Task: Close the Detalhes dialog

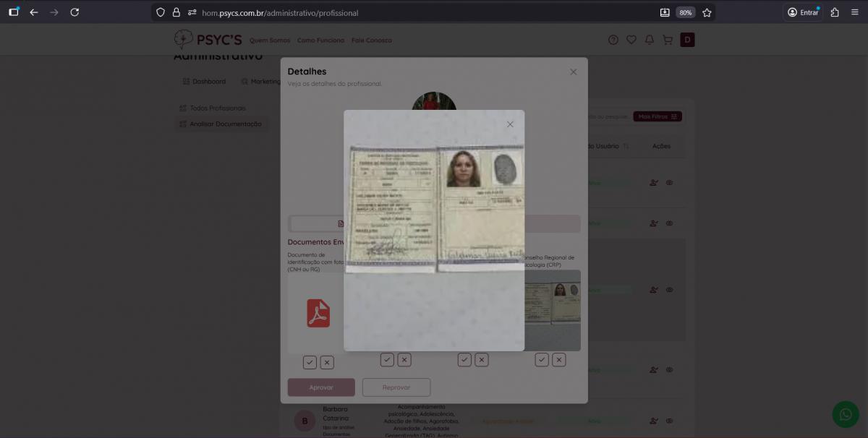Action: coord(573,72)
